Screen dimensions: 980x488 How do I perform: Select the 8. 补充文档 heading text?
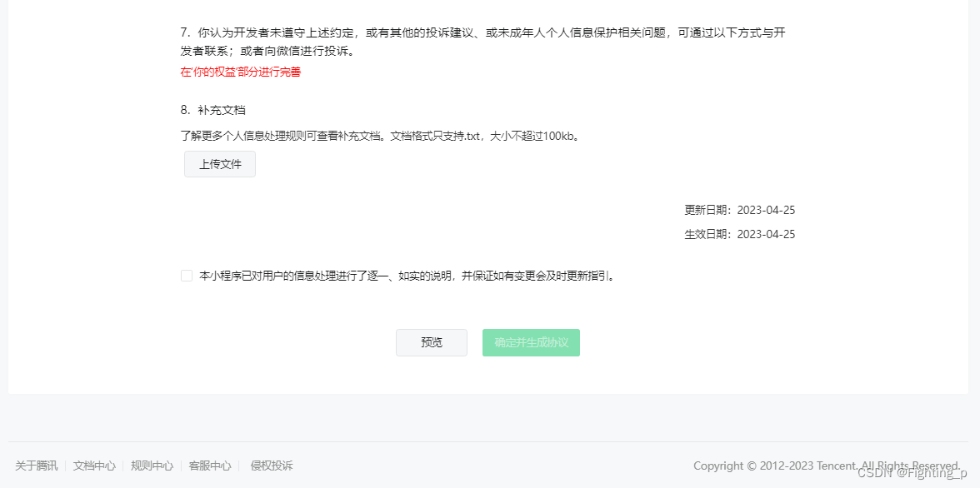213,110
